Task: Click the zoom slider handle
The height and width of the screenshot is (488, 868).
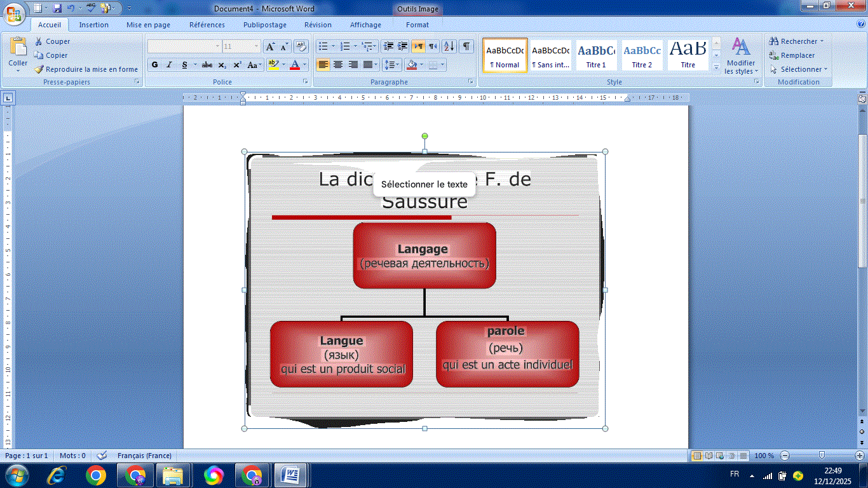Action: tap(822, 456)
